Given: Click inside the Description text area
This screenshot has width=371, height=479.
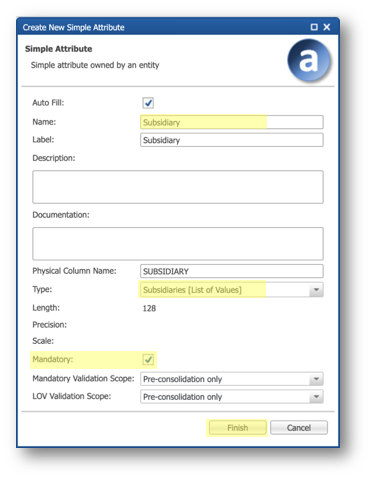Looking at the screenshot, I should click(x=178, y=187).
